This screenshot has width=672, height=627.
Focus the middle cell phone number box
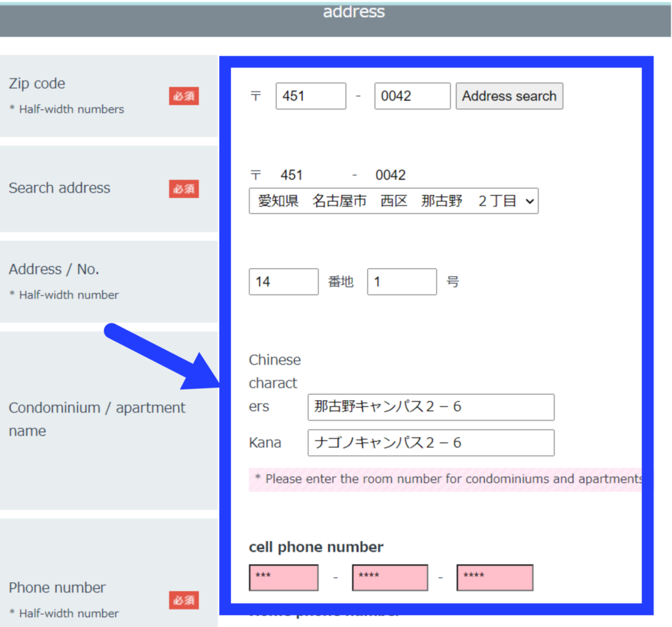390,577
